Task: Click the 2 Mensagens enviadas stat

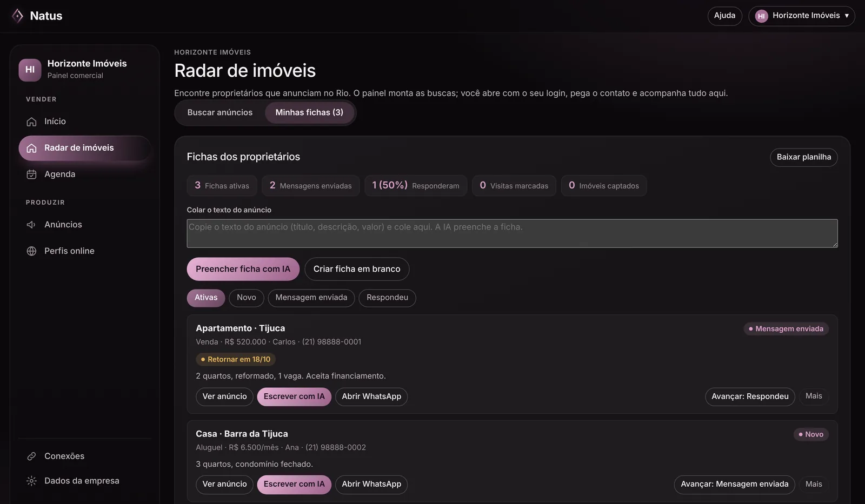Action: click(311, 186)
